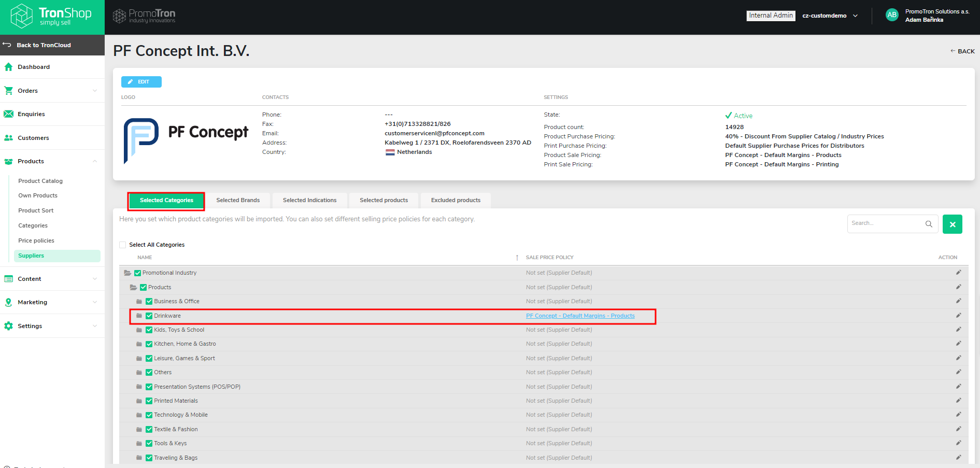Uncheck the Products category checkbox

click(x=144, y=287)
